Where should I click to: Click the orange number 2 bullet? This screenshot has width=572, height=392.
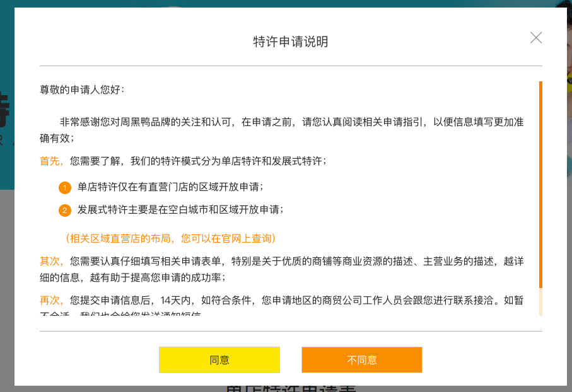[x=65, y=210]
